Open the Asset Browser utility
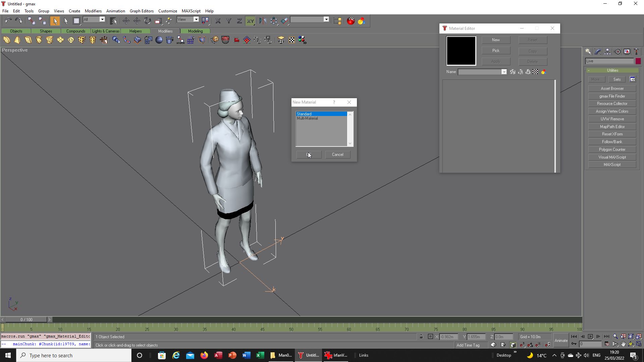Viewport: 644px width, 362px height. pyautogui.click(x=612, y=88)
